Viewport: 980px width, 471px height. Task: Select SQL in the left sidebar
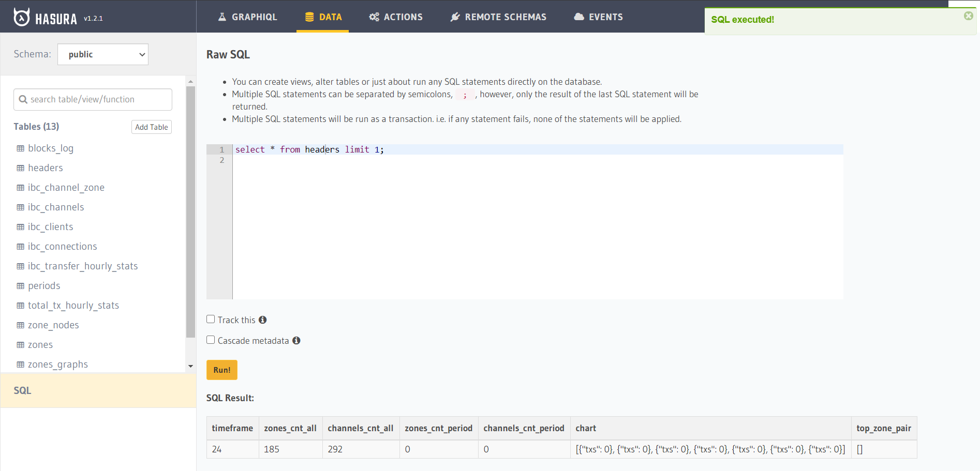point(22,390)
